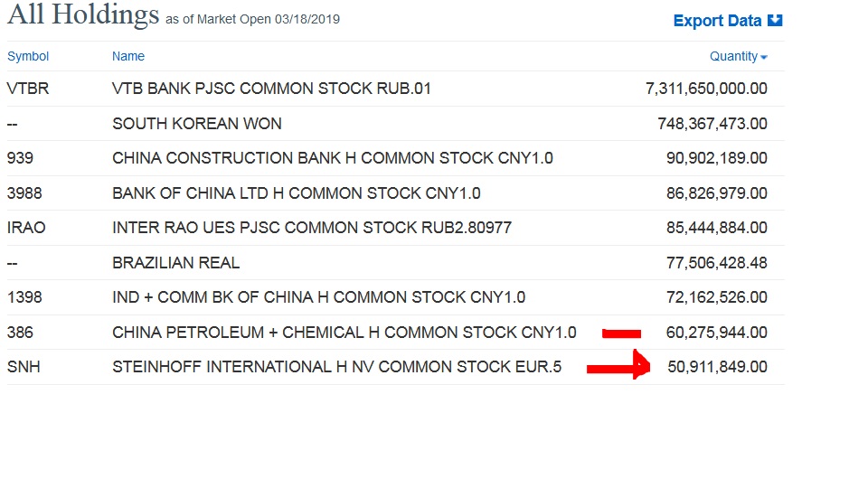868x488 pixels.
Task: Click the VTB quantity 7,311,650,000.00
Action: click(x=706, y=89)
